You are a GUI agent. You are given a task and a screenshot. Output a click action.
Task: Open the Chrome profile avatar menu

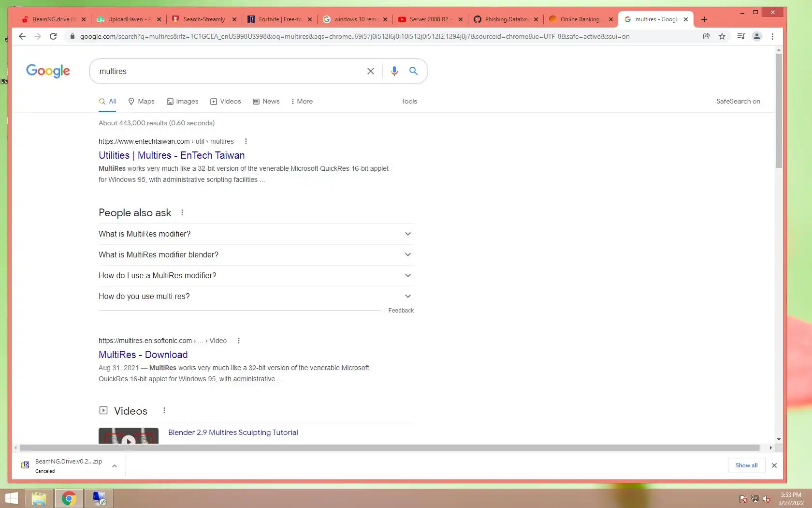click(x=757, y=36)
